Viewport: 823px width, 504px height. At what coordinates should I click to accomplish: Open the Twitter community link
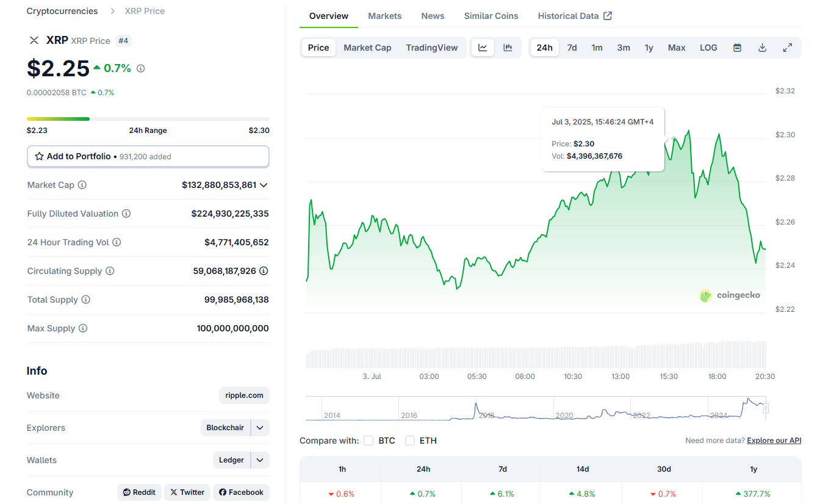tap(187, 492)
